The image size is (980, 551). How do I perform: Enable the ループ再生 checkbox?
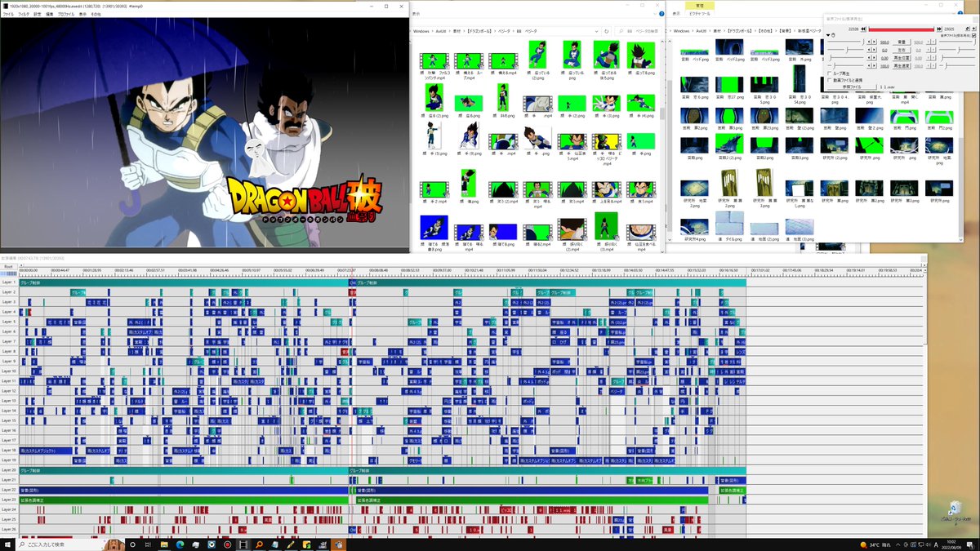pyautogui.click(x=830, y=73)
